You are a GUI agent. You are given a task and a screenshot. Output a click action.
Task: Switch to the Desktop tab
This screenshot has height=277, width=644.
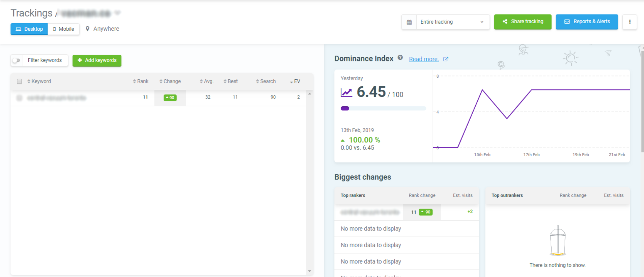[x=29, y=29]
